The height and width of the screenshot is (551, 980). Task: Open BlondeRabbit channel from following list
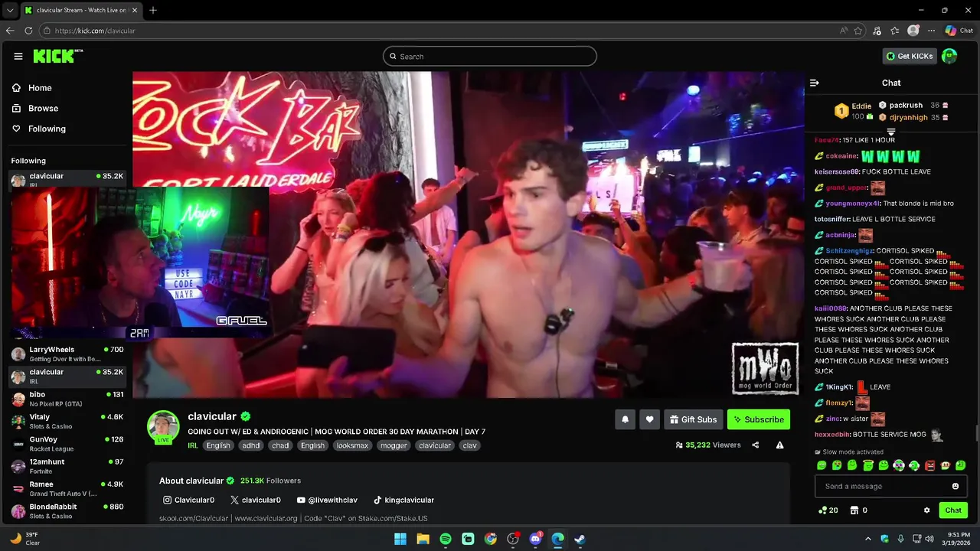pyautogui.click(x=67, y=511)
